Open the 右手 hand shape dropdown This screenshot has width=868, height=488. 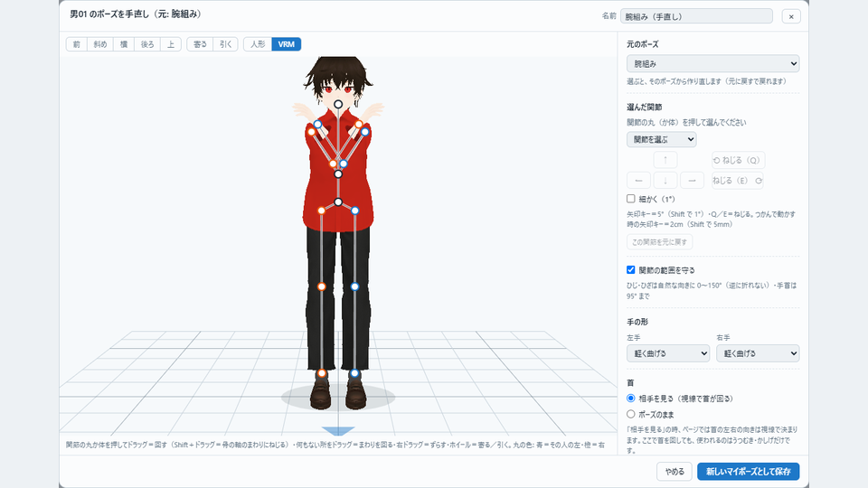click(x=758, y=353)
